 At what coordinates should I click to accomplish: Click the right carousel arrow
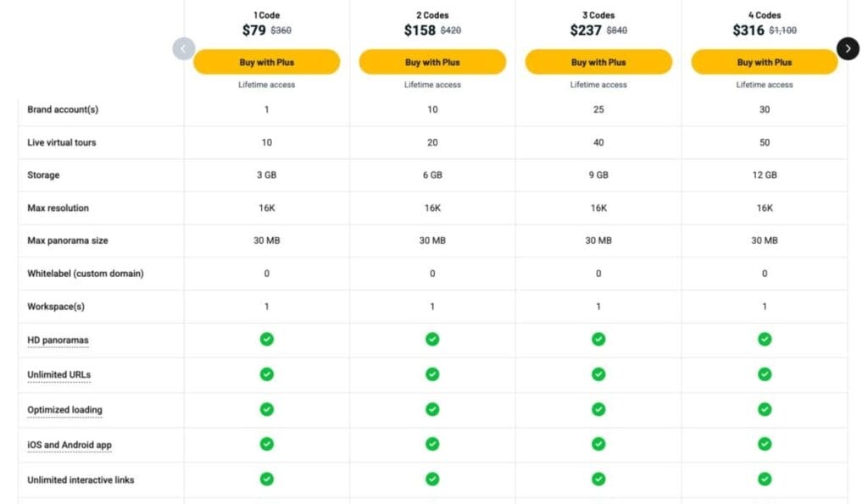pos(848,48)
